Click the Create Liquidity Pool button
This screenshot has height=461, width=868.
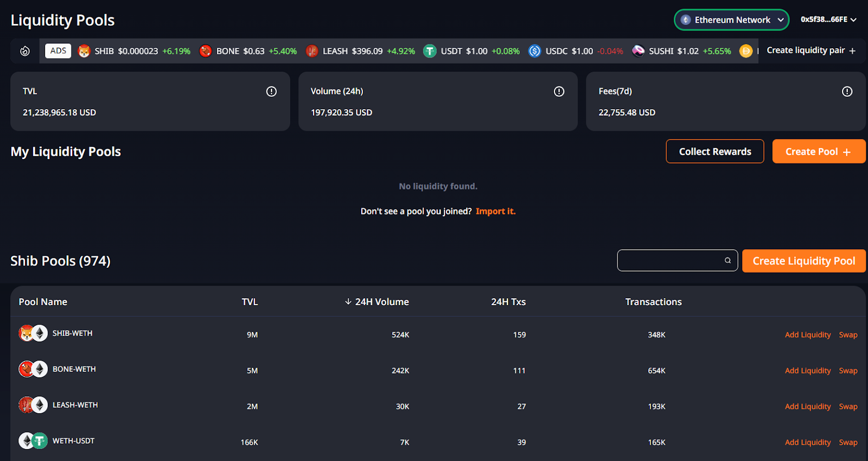[x=803, y=261]
